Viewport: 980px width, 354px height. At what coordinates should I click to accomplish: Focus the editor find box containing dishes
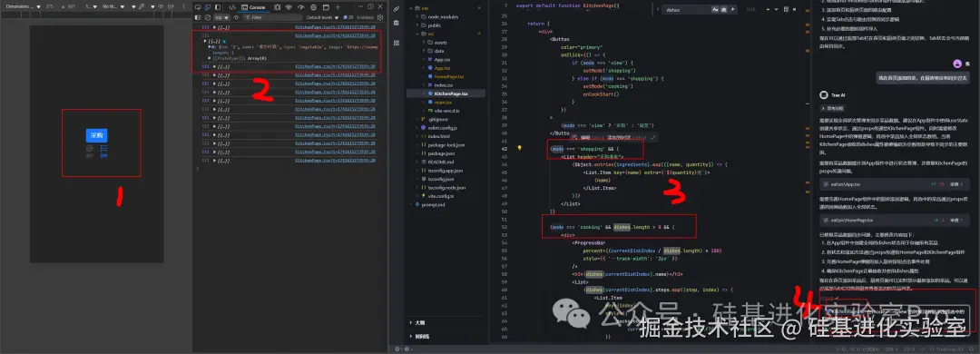[686, 9]
